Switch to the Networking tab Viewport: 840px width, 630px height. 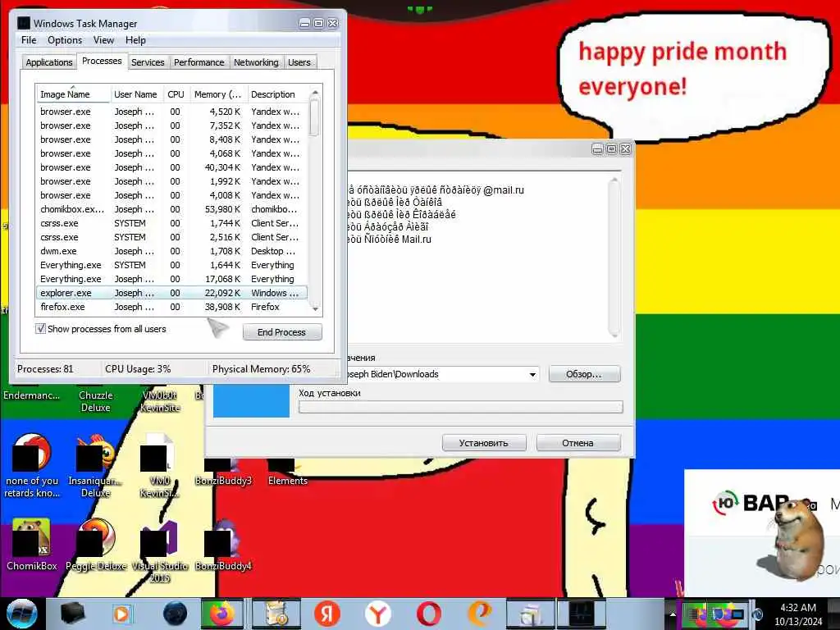tap(256, 62)
